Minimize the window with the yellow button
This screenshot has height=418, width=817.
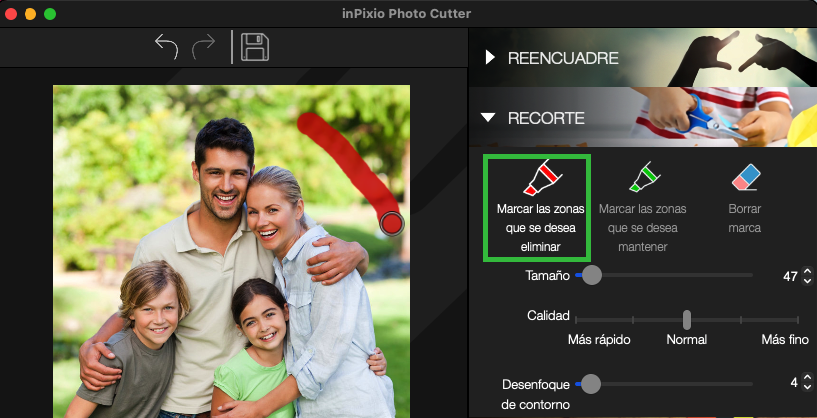pyautogui.click(x=30, y=14)
